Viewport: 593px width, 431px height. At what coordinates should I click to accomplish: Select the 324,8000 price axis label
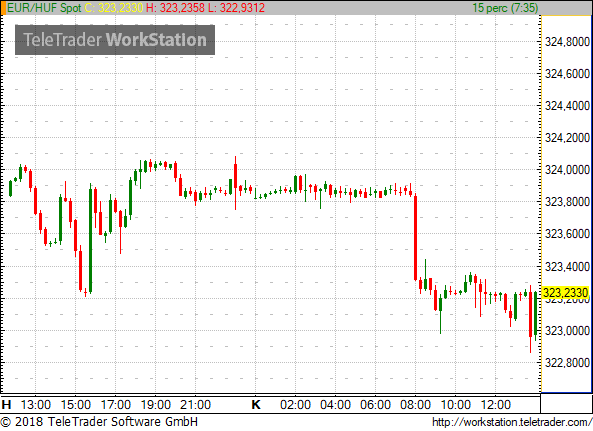pos(567,42)
